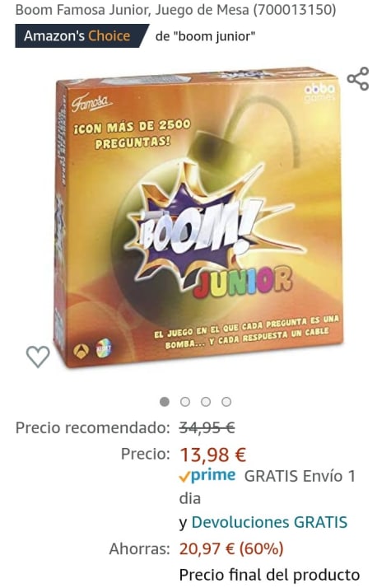This screenshot has height=588, width=391.
Task: Open the Devoluciones GRATIS link
Action: pyautogui.click(x=269, y=522)
